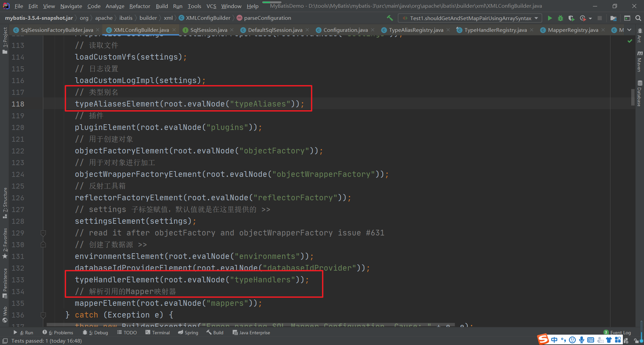Click the vertical editor scrollbar thumb

click(633, 97)
